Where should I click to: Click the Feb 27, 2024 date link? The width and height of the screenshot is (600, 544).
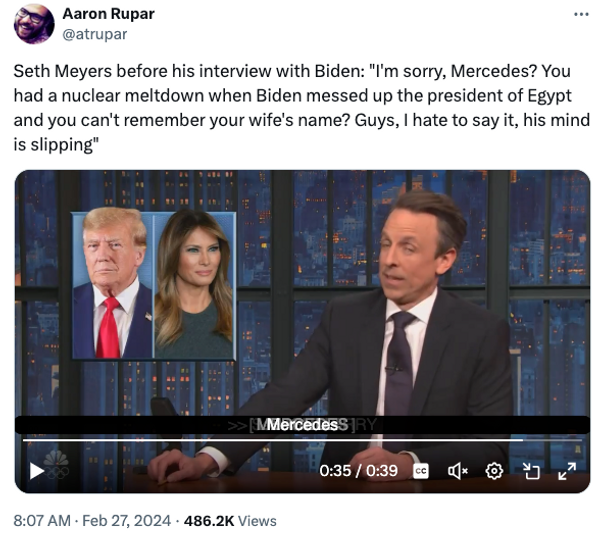coord(126,521)
